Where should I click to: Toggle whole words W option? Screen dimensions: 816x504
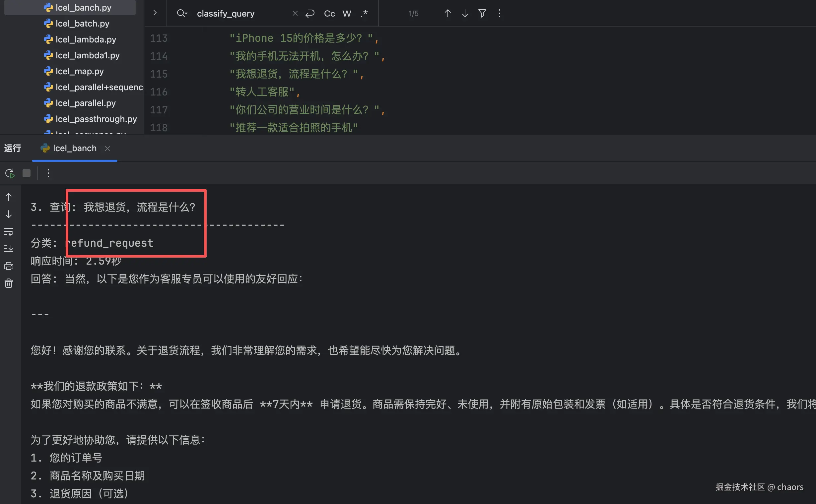(347, 14)
